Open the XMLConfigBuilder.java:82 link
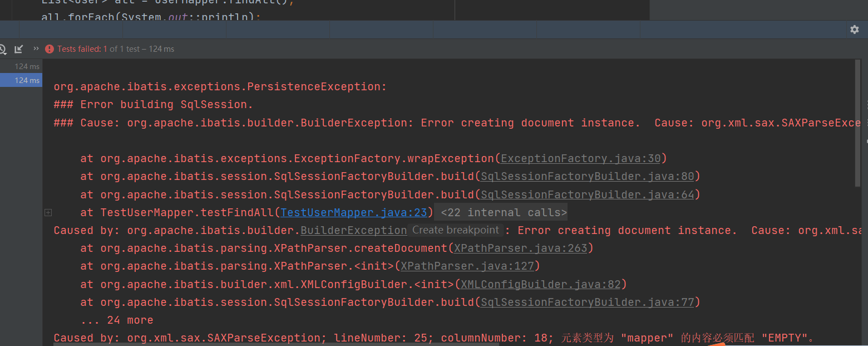The width and height of the screenshot is (868, 346). point(541,284)
